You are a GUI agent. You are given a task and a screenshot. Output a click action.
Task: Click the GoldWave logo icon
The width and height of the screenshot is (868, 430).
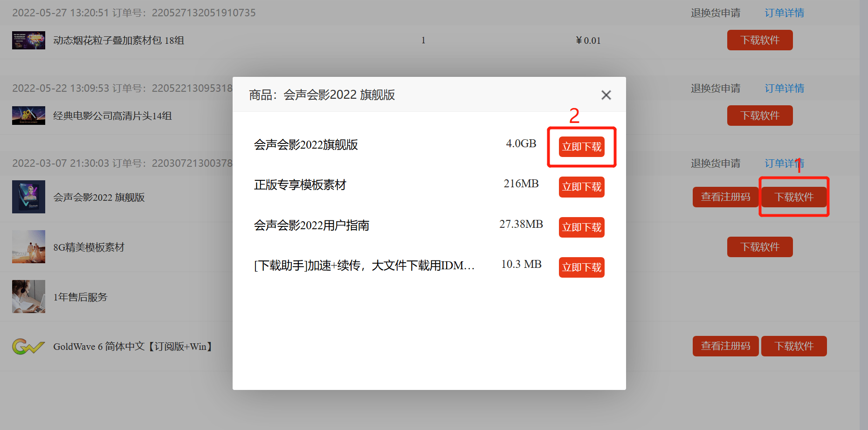point(28,346)
